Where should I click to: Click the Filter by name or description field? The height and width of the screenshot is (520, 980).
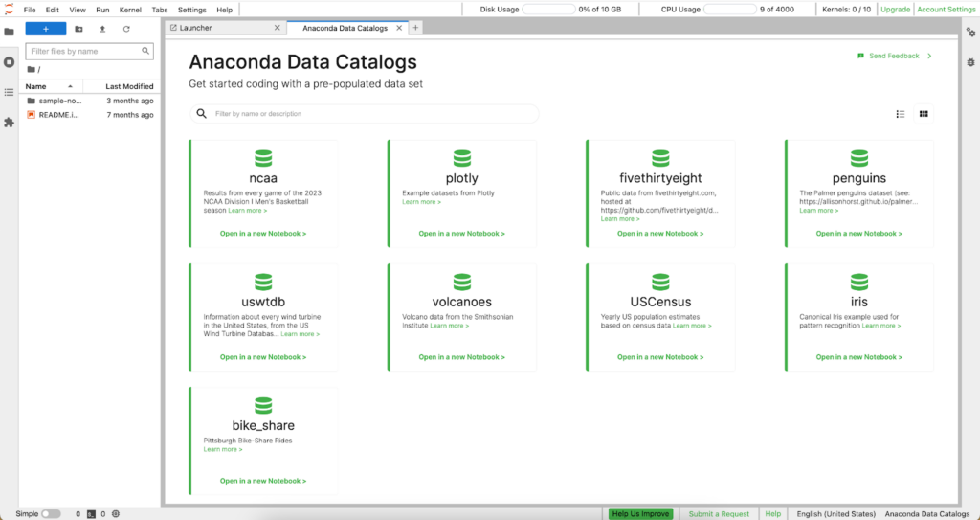click(365, 114)
